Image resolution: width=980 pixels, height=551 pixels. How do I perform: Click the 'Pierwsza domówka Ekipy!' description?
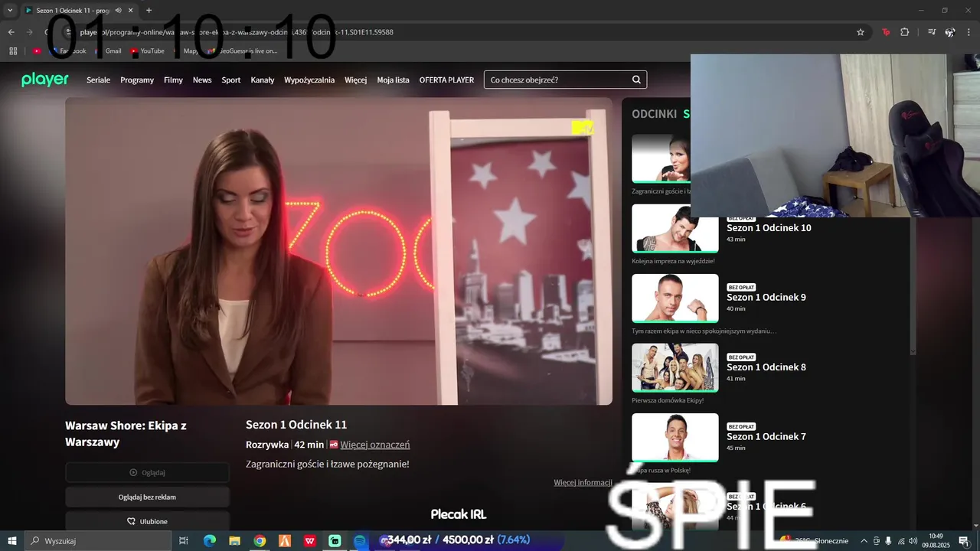click(x=668, y=400)
